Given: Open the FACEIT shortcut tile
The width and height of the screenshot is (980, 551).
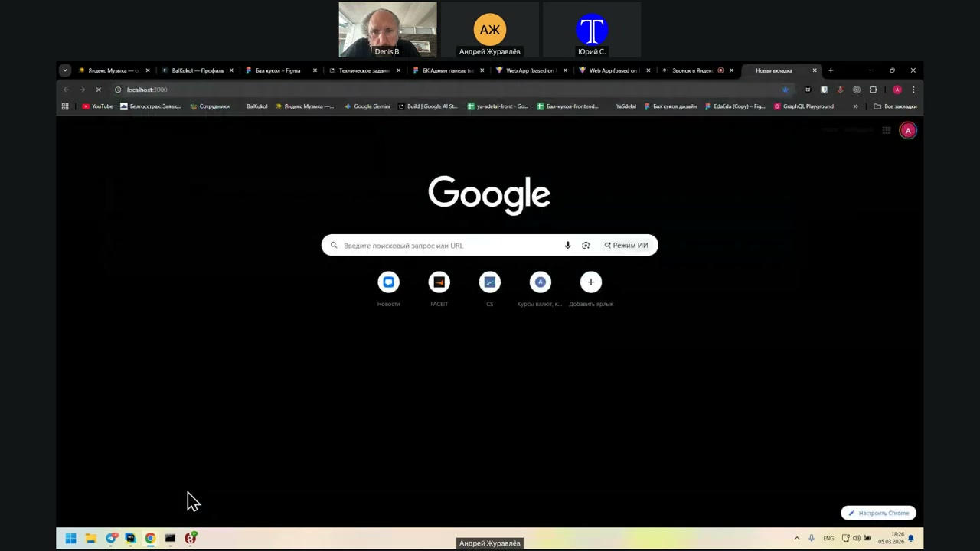Looking at the screenshot, I should click(439, 282).
